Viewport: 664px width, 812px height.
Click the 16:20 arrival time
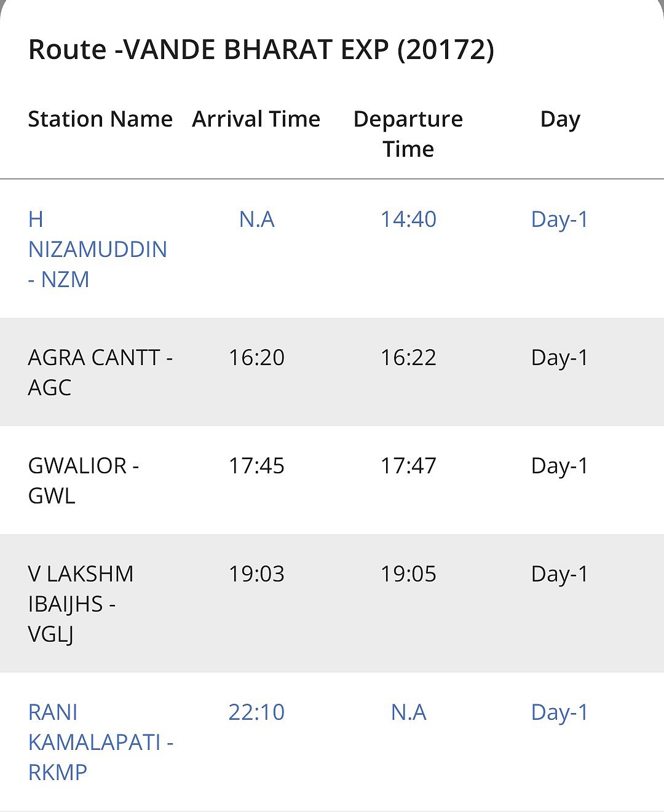pyautogui.click(x=256, y=357)
